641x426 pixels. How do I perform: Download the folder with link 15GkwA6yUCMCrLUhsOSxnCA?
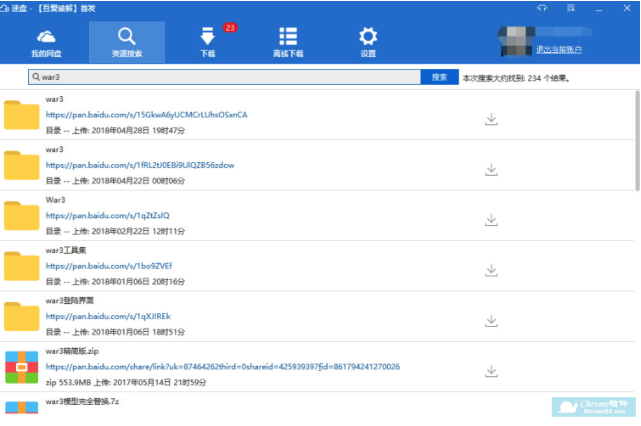click(491, 119)
